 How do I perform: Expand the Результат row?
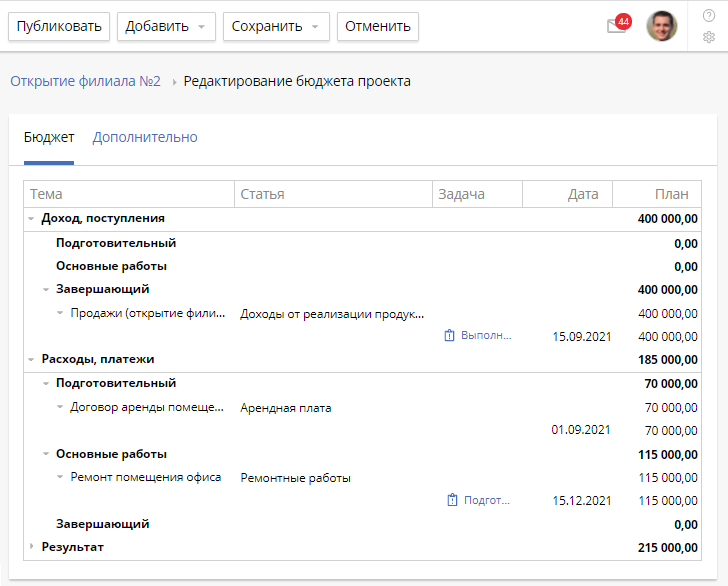(31, 547)
